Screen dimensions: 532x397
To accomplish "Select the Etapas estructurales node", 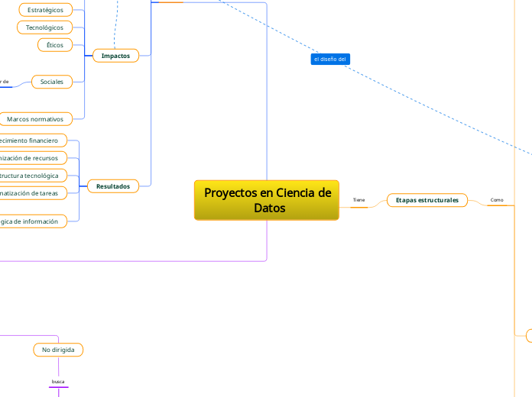I will (x=427, y=200).
